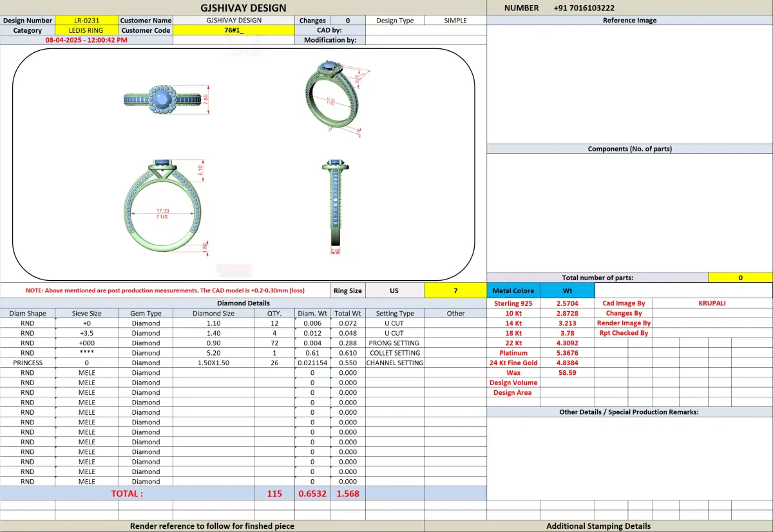The height and width of the screenshot is (532, 773).
Task: Click the Sieve Size column header
Action: pos(87,313)
